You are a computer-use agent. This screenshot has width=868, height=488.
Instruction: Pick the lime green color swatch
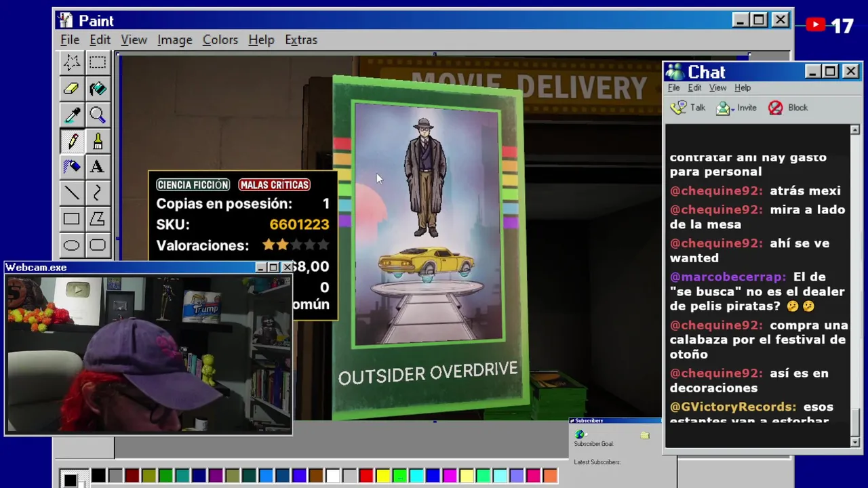[399, 476]
